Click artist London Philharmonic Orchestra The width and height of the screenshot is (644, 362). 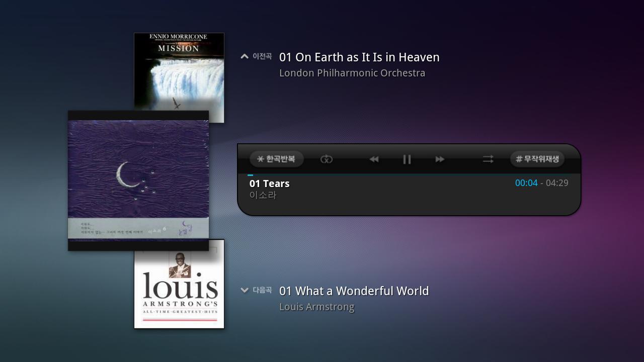[x=352, y=73]
